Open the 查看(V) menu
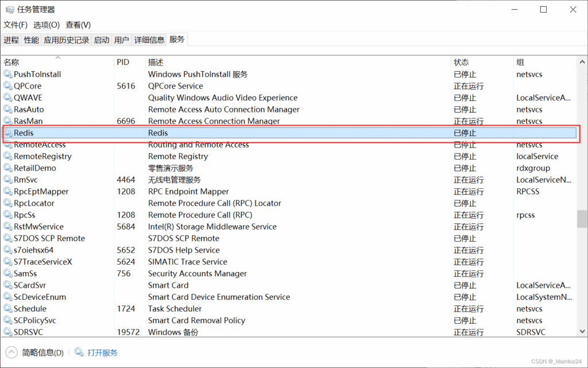The image size is (588, 368). pos(78,25)
